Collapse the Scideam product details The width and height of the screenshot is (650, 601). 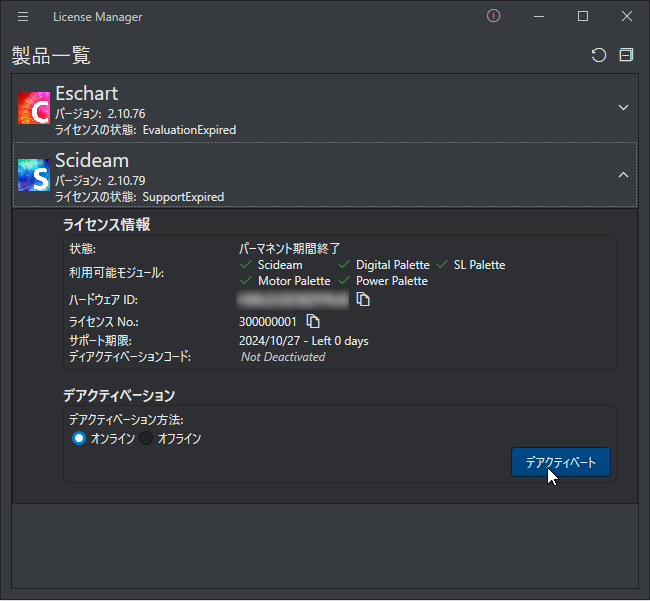click(x=623, y=175)
